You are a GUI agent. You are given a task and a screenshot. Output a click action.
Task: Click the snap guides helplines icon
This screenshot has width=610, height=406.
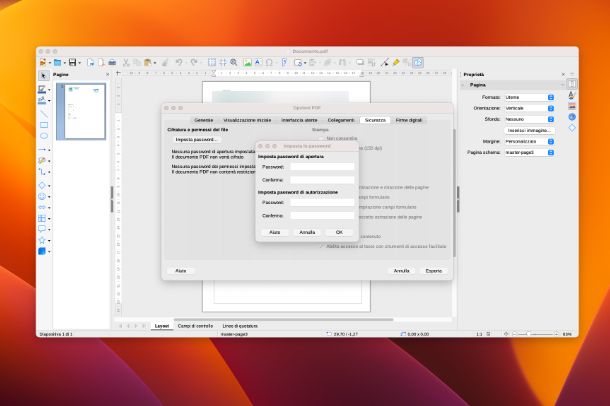coord(223,62)
